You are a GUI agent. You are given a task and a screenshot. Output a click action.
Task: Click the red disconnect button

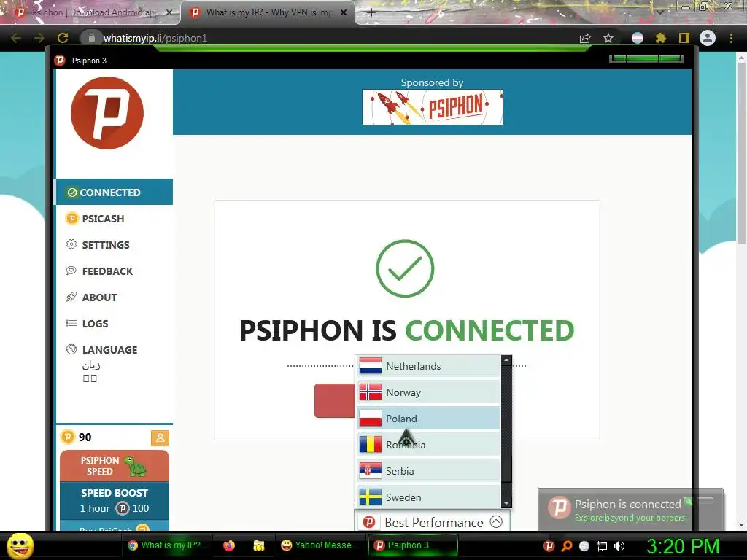pyautogui.click(x=335, y=400)
